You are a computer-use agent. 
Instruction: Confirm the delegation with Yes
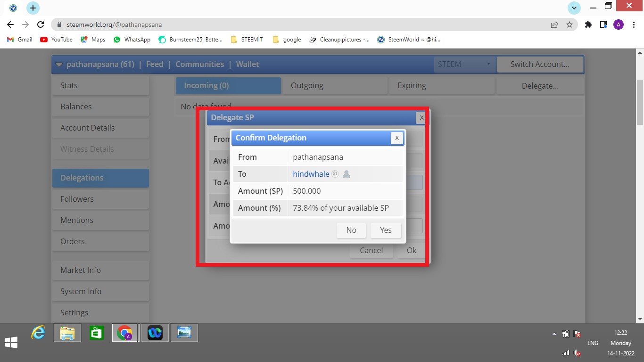click(386, 230)
